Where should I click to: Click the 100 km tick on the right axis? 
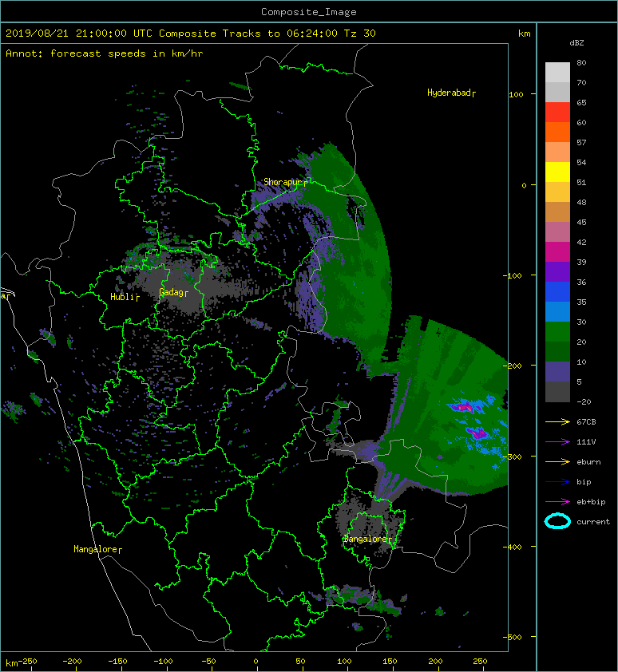pos(516,95)
